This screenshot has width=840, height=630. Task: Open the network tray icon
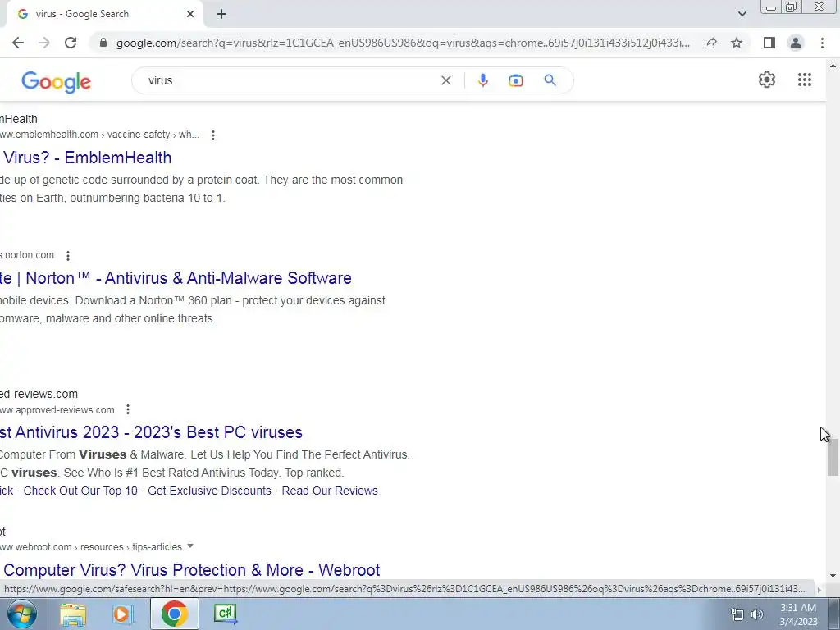click(x=737, y=614)
